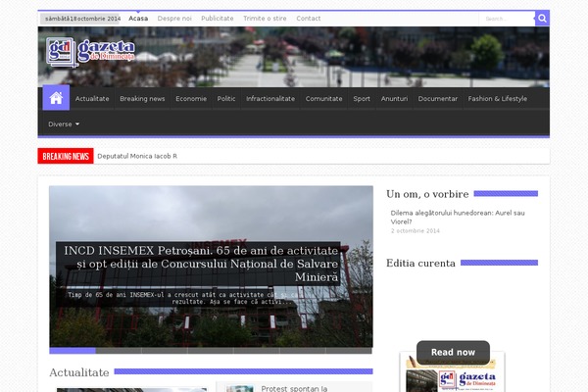Open the INCD INSEMEX Petroșani slider headline

coord(201,264)
